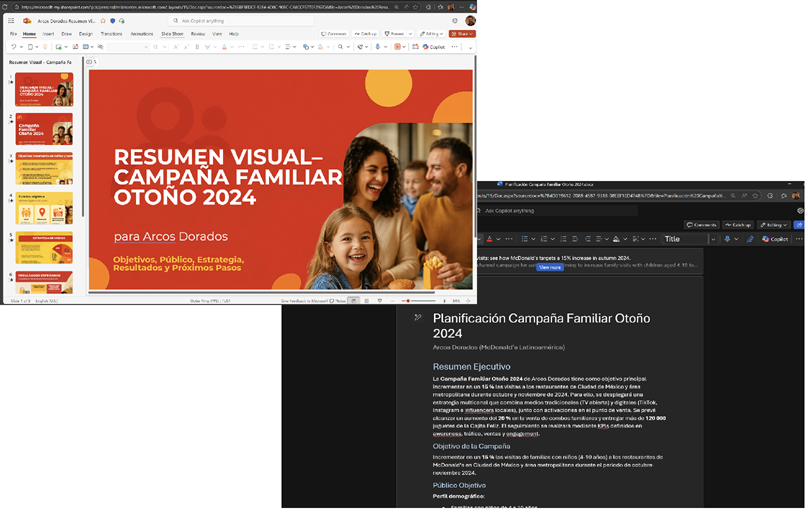Click the Present button
This screenshot has height=516, width=808.
(394, 34)
